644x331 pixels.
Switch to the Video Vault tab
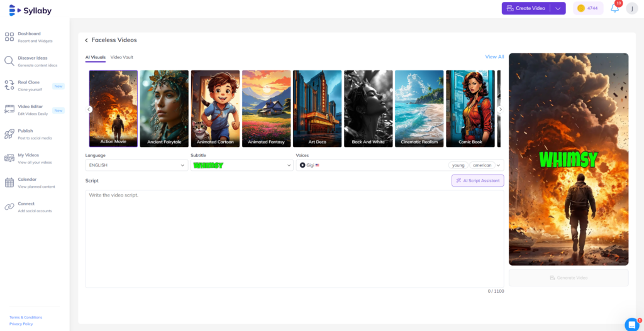[122, 57]
